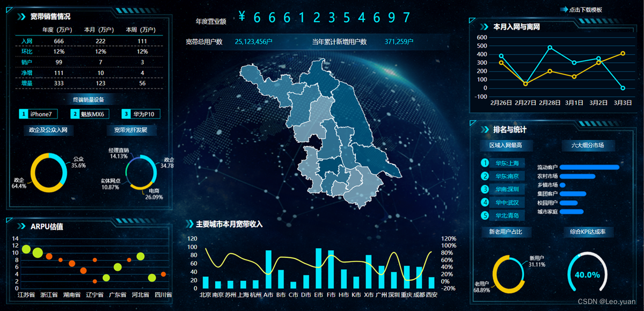Click the 西安 bar in revenue chart
Image resolution: width=644 pixels, height=311 pixels.
[431, 283]
